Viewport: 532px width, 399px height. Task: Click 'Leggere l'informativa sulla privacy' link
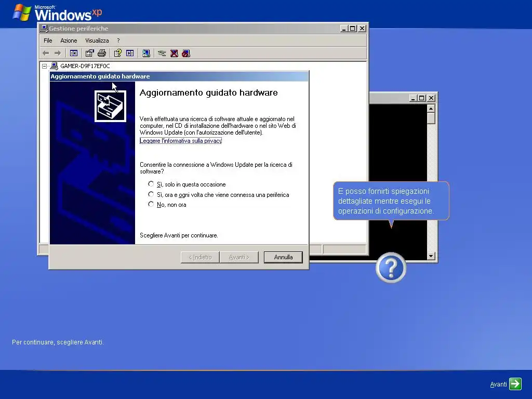pos(181,140)
